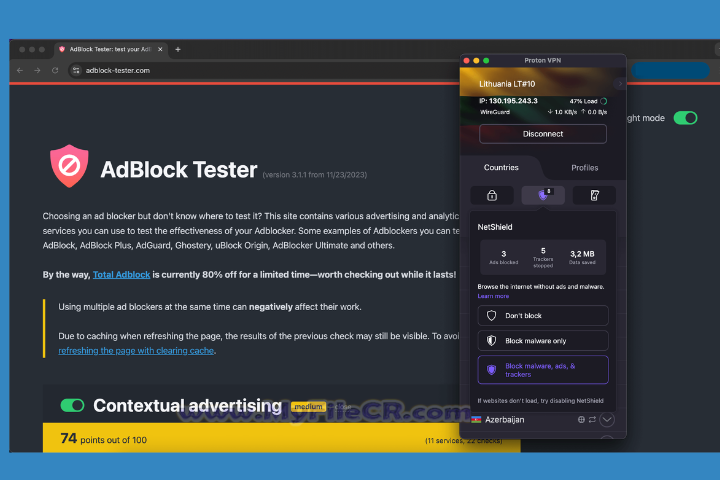Open the Secure Core lock icon in Proton VPN
720x480 pixels.
coord(492,195)
